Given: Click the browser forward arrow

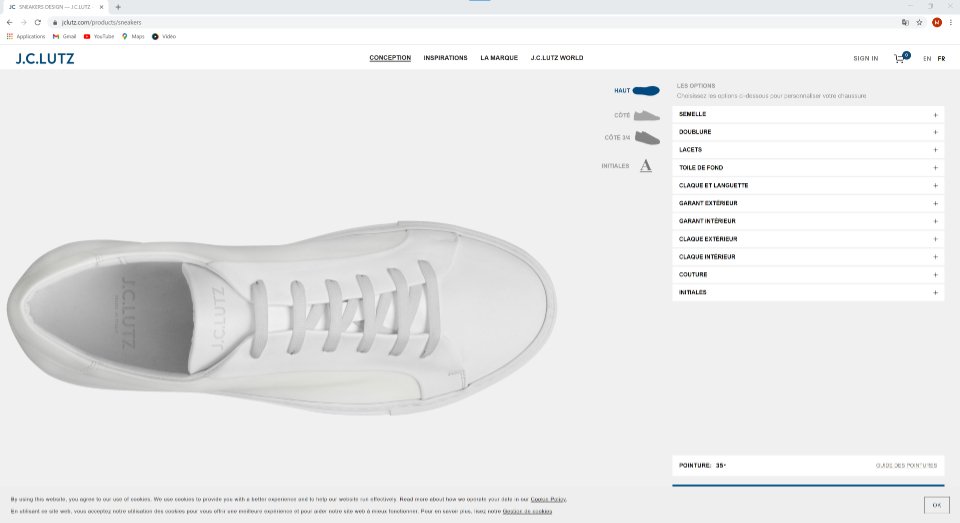Looking at the screenshot, I should click(23, 22).
